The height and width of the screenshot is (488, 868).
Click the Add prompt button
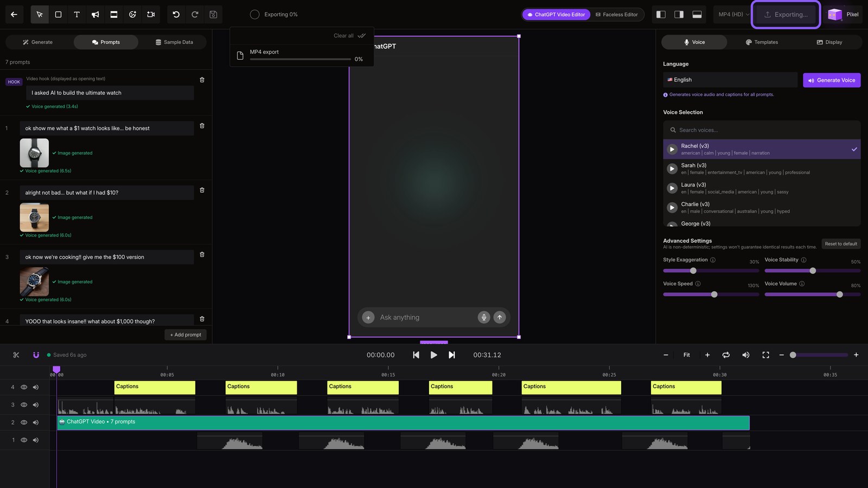[x=186, y=335]
